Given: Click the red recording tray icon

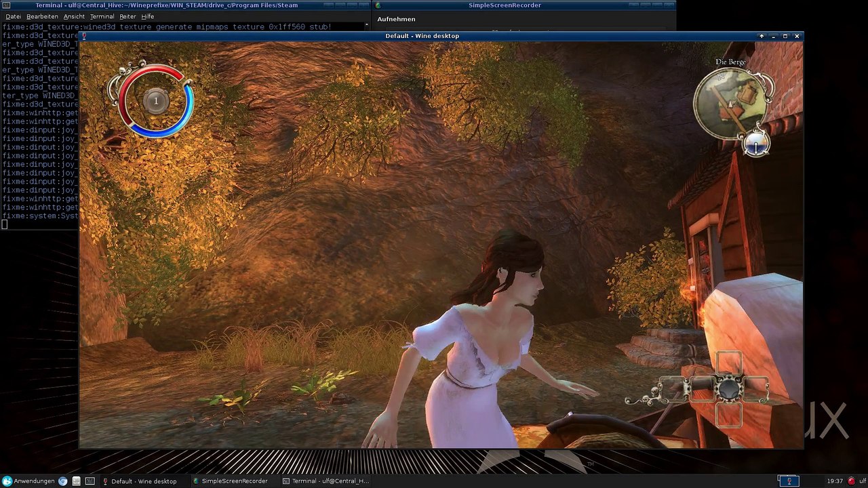Looking at the screenshot, I should click(851, 481).
